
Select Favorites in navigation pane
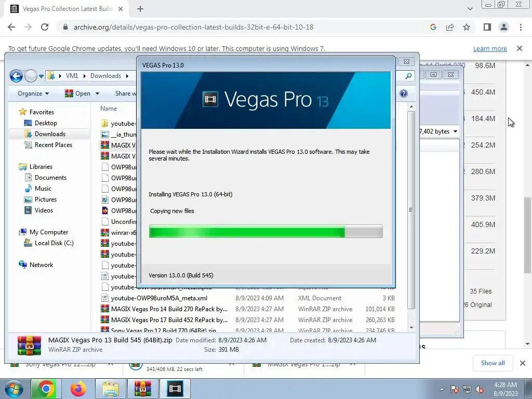[x=42, y=112]
